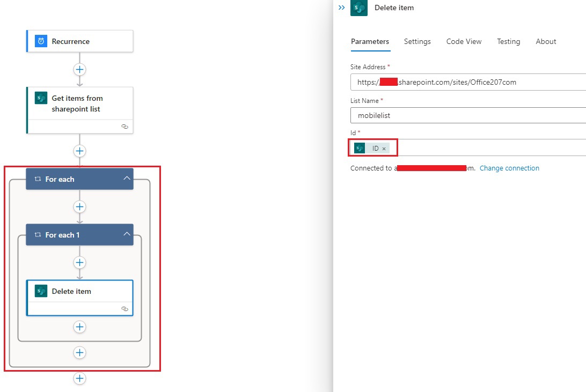Click the SharePoint icon beside Delete item title
This screenshot has height=392, width=586.
(358, 8)
